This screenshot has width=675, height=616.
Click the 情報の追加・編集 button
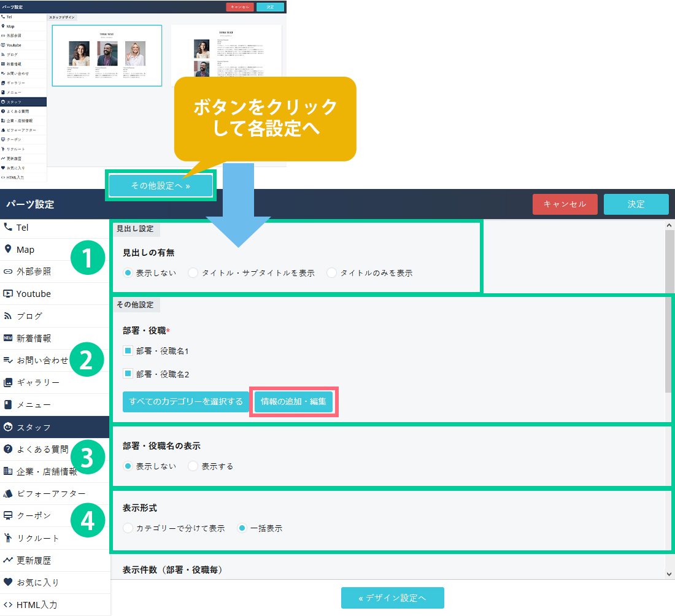(x=293, y=402)
